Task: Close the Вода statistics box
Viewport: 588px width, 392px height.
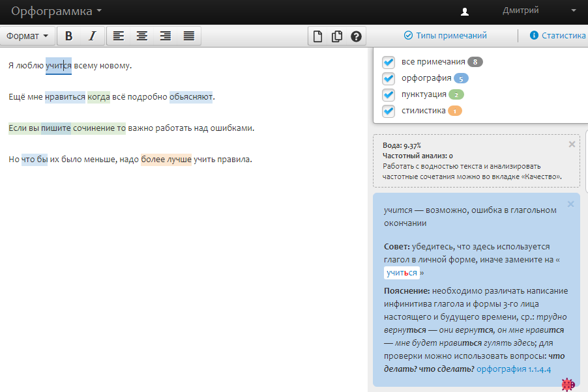Action: (572, 145)
